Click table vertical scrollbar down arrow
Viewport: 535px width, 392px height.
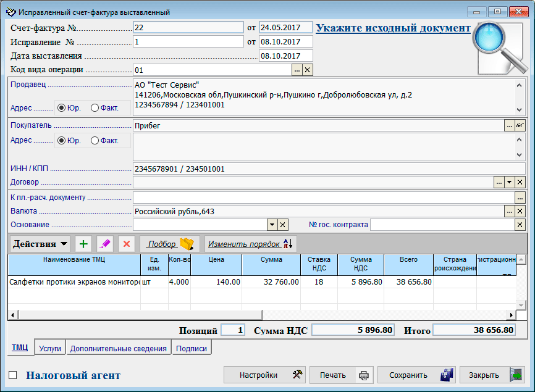pyautogui.click(x=521, y=305)
